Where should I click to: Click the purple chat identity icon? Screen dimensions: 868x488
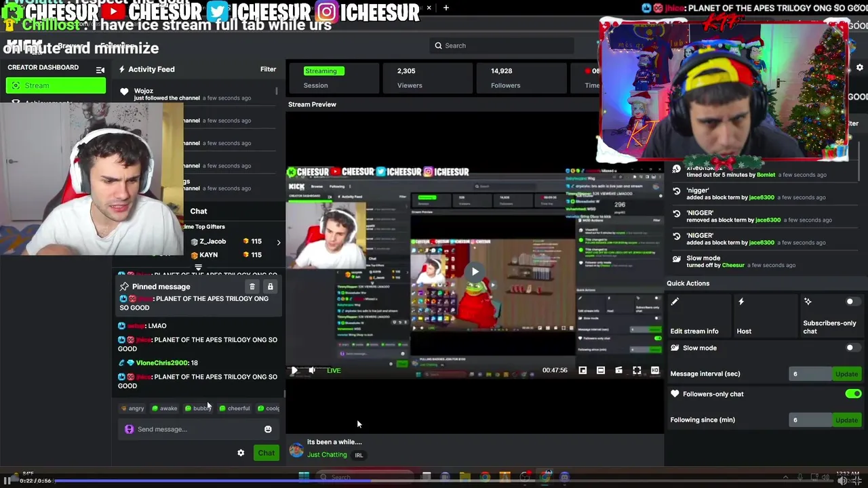click(129, 429)
